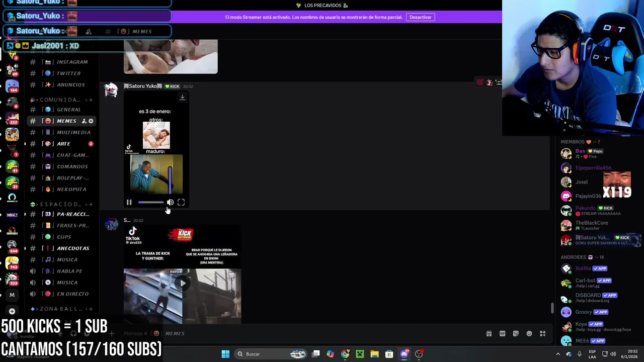Open Microsoft Store from the taskbar
Image resolution: width=644 pixels, height=362 pixels.
point(389,354)
